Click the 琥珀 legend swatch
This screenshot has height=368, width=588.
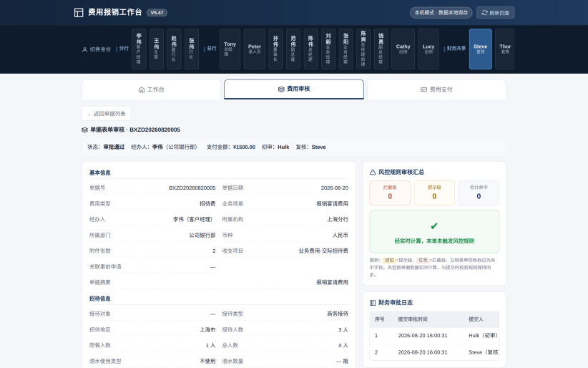[389, 260]
